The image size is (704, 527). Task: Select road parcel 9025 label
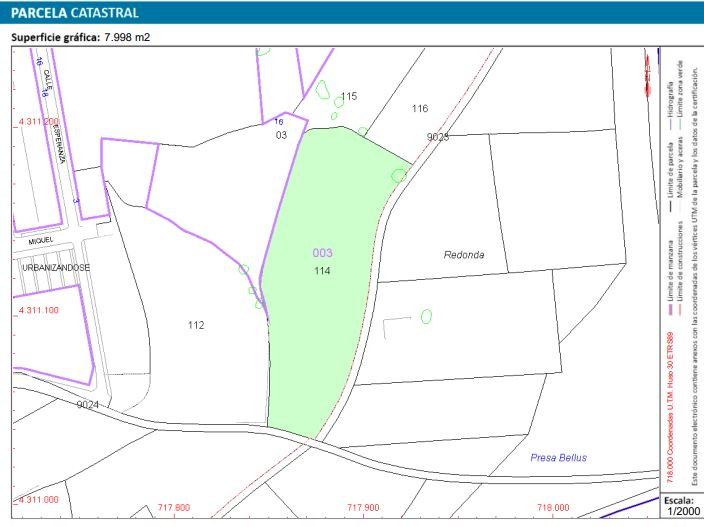(x=438, y=136)
